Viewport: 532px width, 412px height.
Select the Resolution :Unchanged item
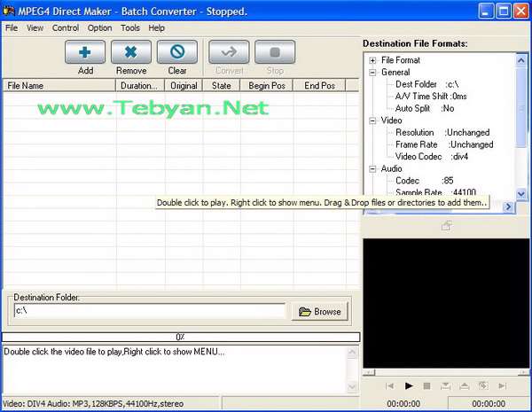point(442,133)
